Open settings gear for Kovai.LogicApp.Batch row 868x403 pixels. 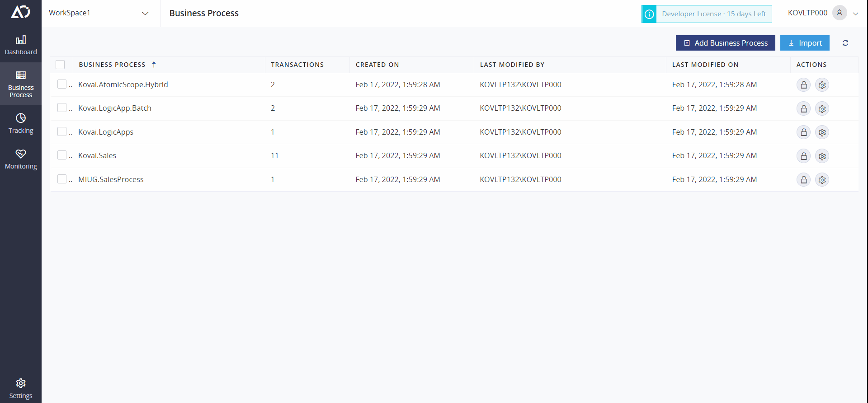pos(822,109)
